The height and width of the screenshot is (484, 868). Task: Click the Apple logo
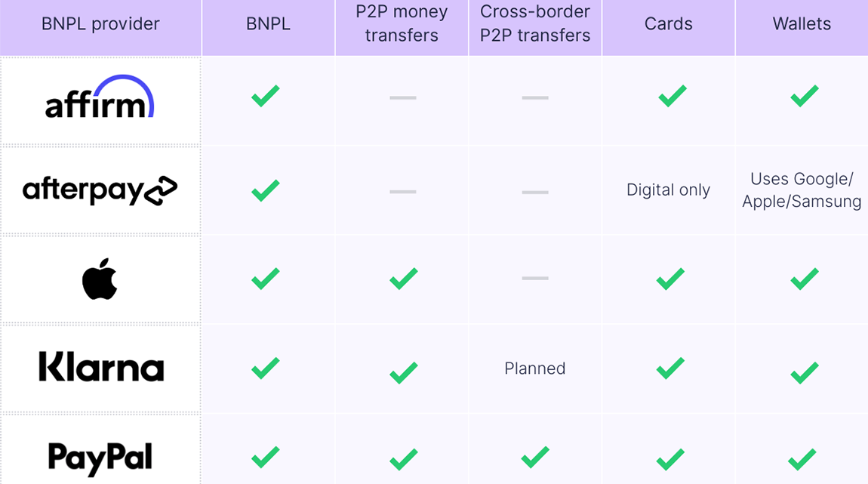[100, 279]
